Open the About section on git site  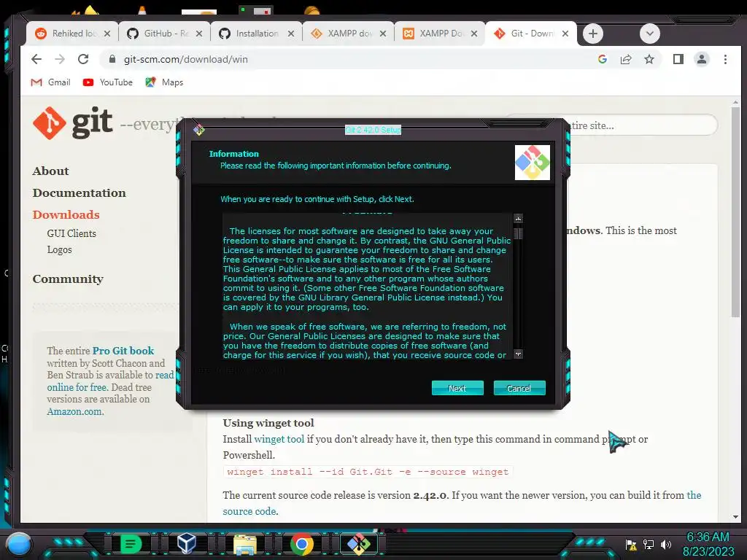[50, 171]
